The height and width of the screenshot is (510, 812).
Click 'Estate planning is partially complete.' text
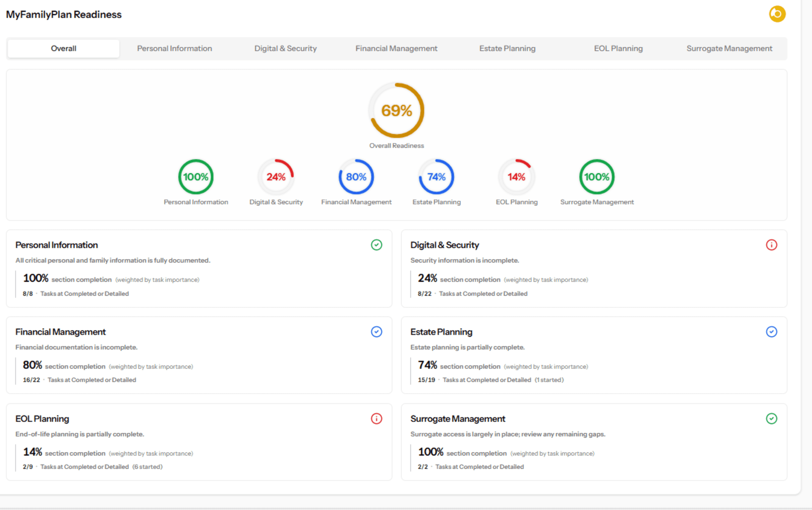(468, 348)
